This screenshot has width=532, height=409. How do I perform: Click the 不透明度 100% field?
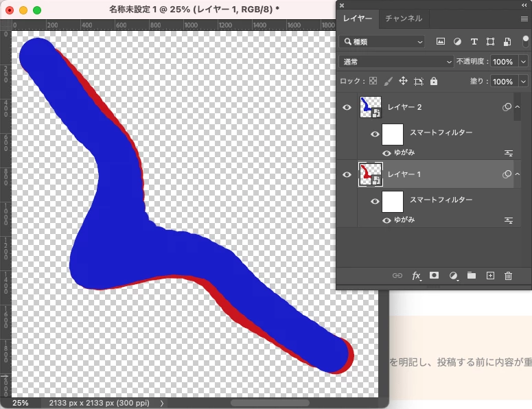(x=504, y=62)
